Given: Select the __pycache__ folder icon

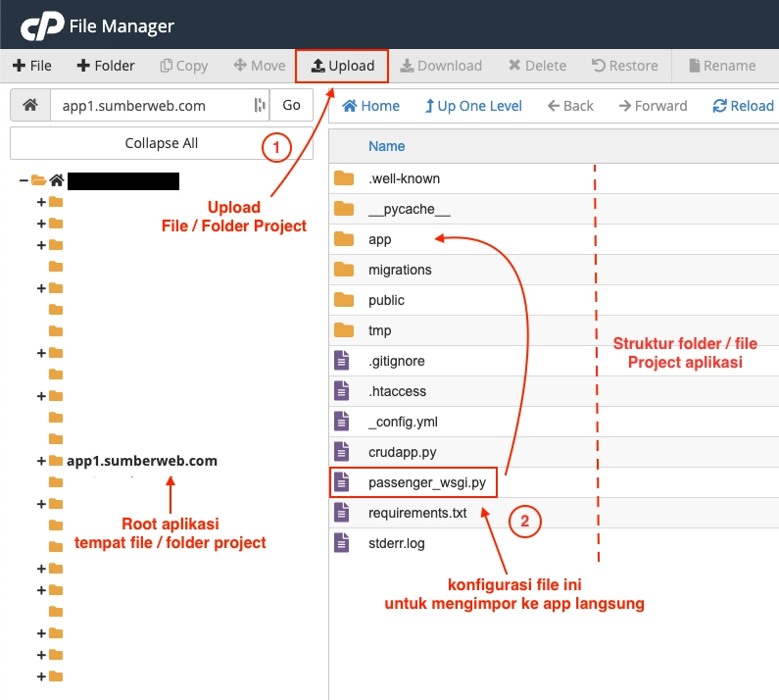Looking at the screenshot, I should tap(344, 208).
